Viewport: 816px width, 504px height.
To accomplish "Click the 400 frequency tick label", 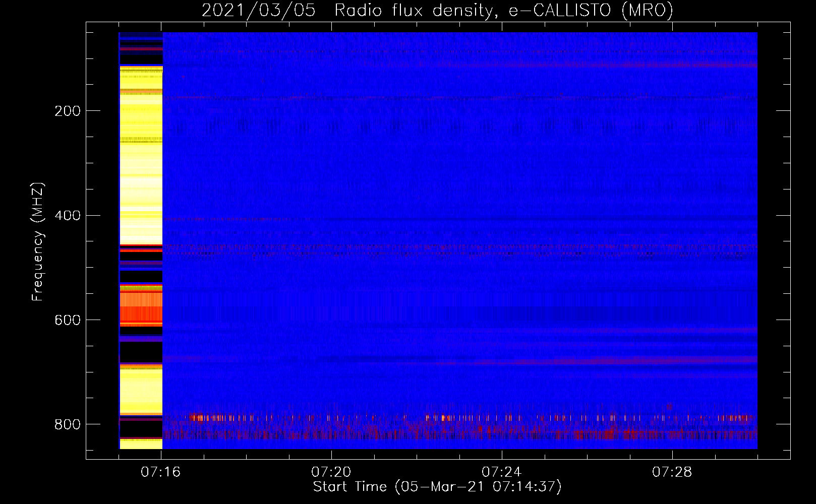I will click(x=67, y=216).
